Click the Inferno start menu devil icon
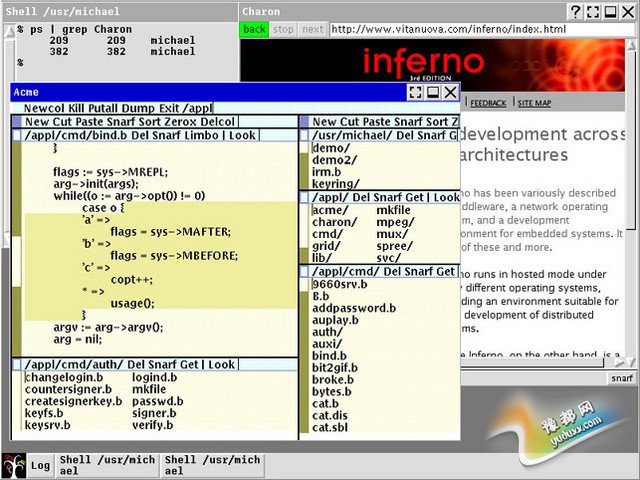The width and height of the screenshot is (640, 480). tap(13, 465)
